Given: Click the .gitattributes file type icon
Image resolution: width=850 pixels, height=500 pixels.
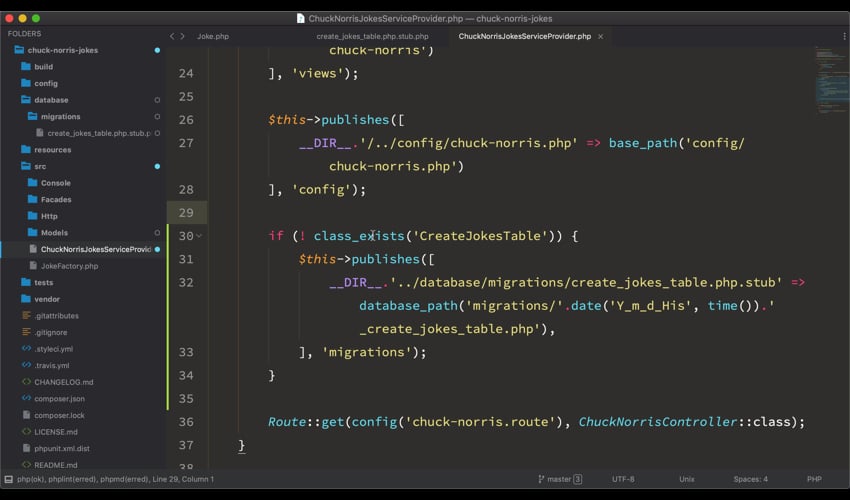Looking at the screenshot, I should [x=26, y=315].
